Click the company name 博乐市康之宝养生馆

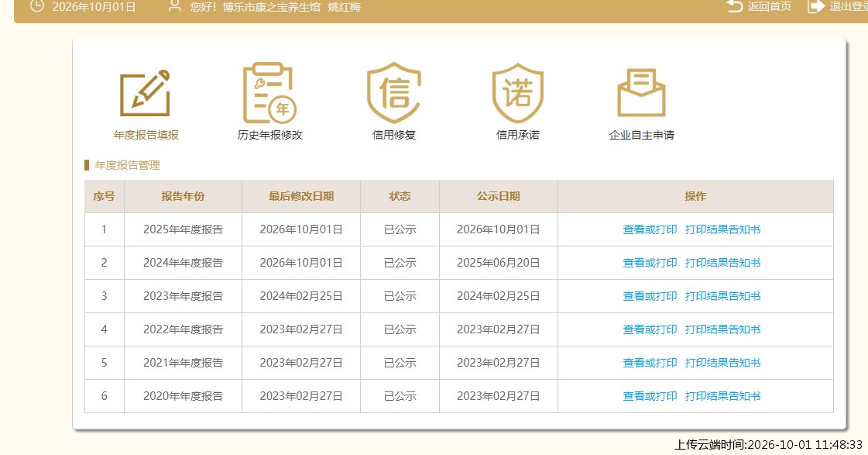(271, 7)
